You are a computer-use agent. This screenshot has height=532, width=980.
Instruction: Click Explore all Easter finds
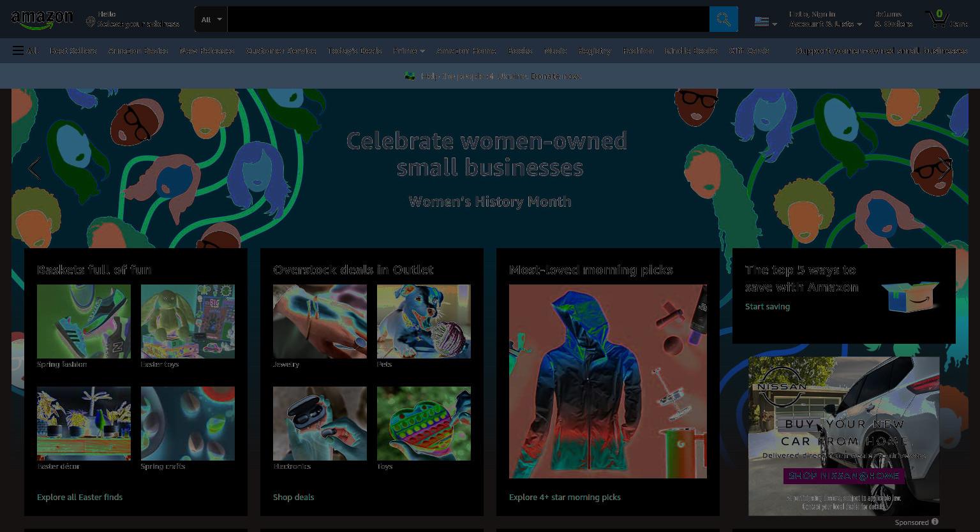[80, 497]
